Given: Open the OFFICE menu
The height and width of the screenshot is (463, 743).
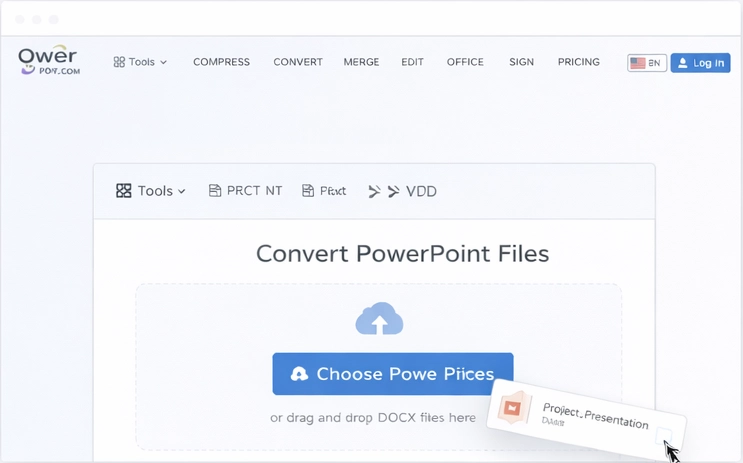Looking at the screenshot, I should point(465,62).
